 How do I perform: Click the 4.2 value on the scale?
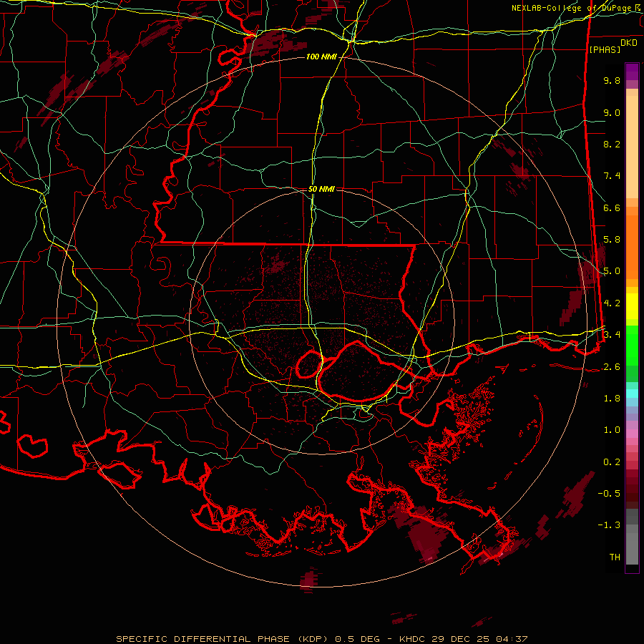[612, 303]
